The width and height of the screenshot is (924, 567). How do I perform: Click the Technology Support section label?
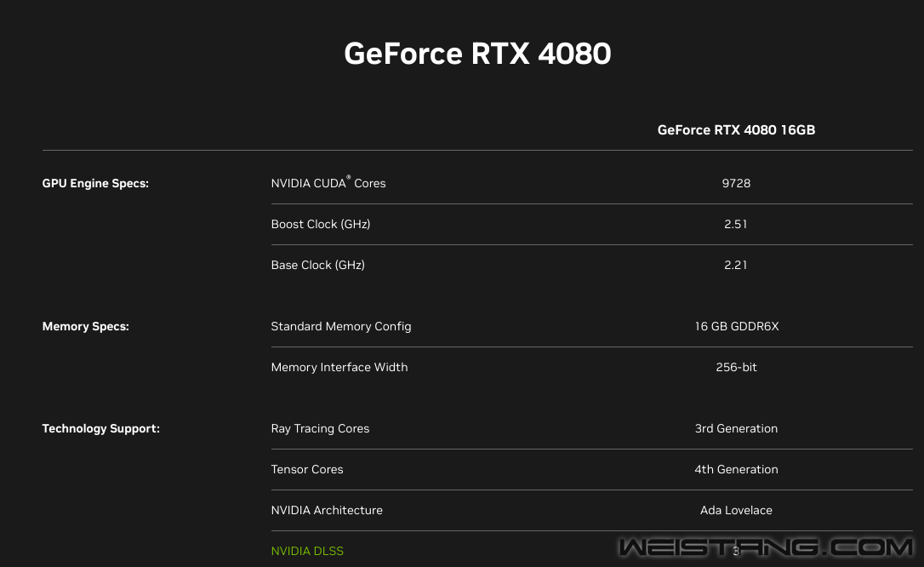[x=101, y=428]
